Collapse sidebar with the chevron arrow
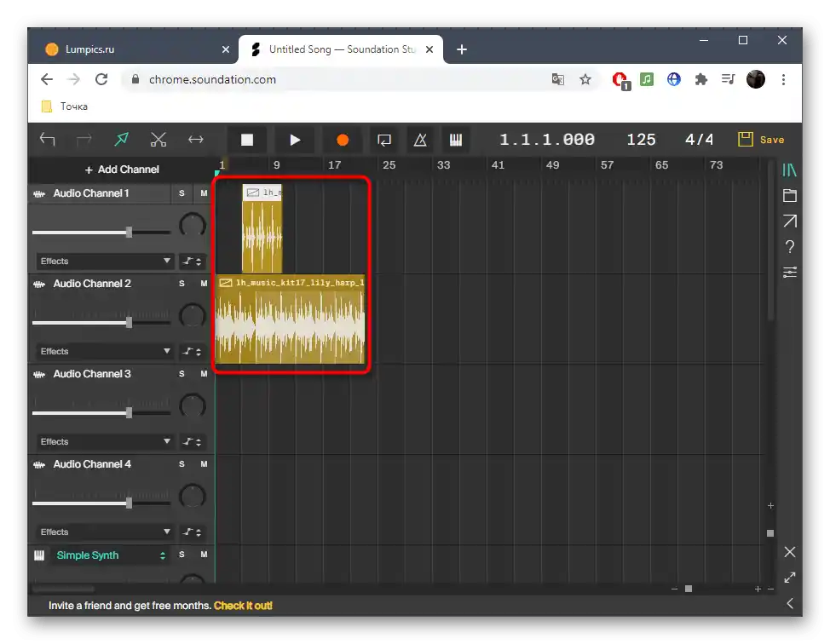 point(789,603)
